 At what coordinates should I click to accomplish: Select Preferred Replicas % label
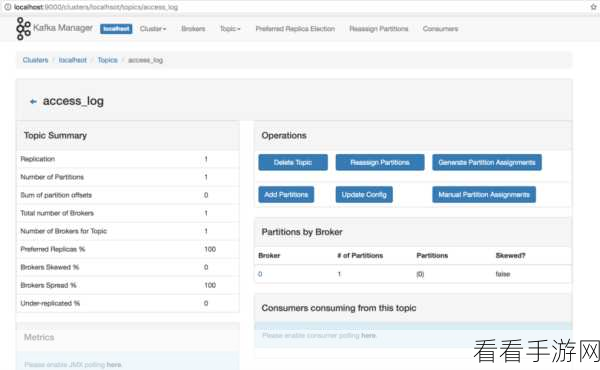coord(53,249)
